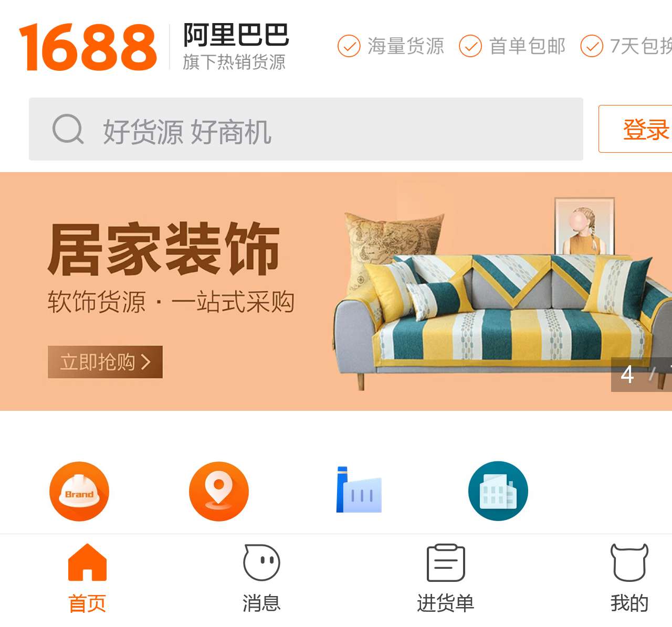This screenshot has width=672, height=627.
Task: Click the 居家装饰 banner title
Action: (x=164, y=249)
